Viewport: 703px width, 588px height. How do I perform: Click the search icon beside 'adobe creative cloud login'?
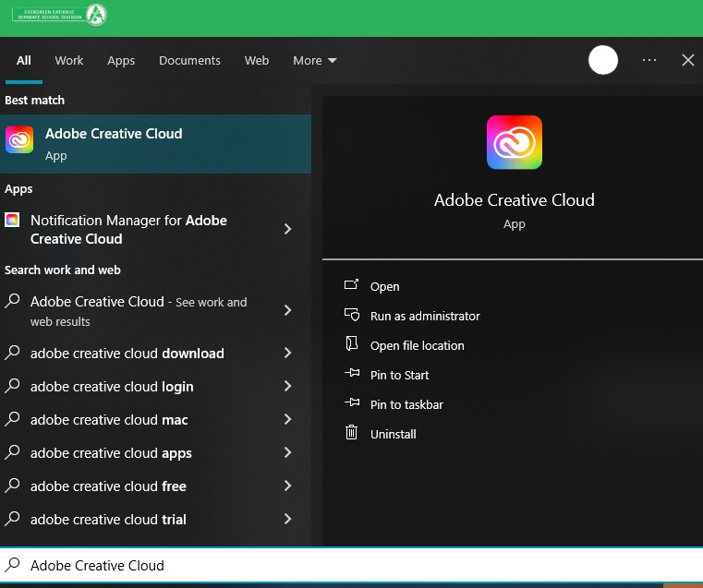coord(13,386)
